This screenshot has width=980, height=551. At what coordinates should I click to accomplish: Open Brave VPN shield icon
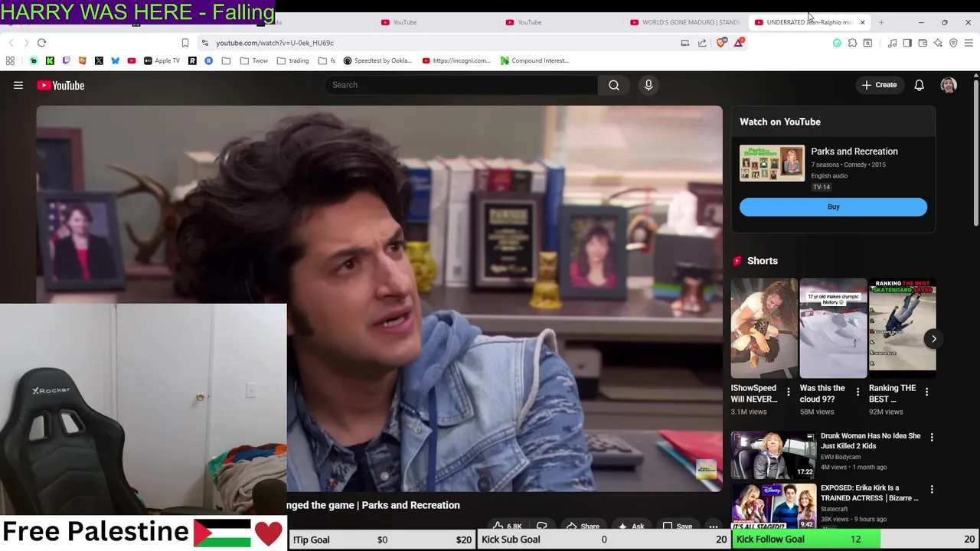tap(953, 43)
